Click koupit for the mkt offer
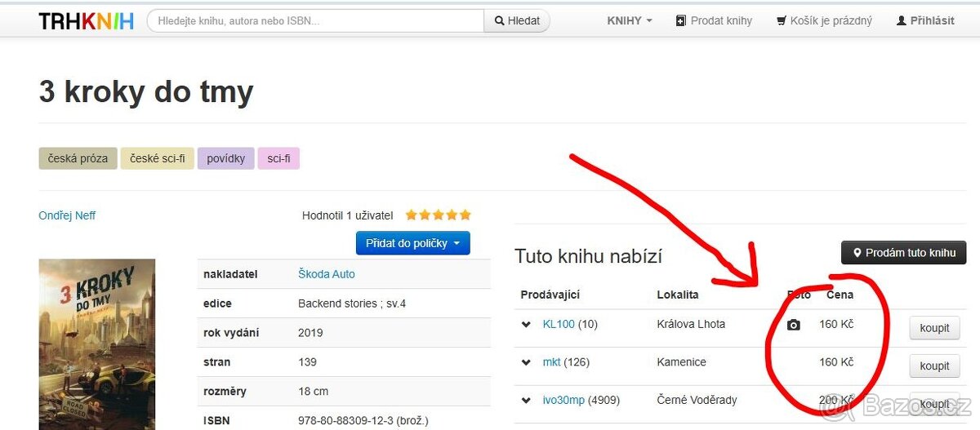980x430 pixels. 934,366
